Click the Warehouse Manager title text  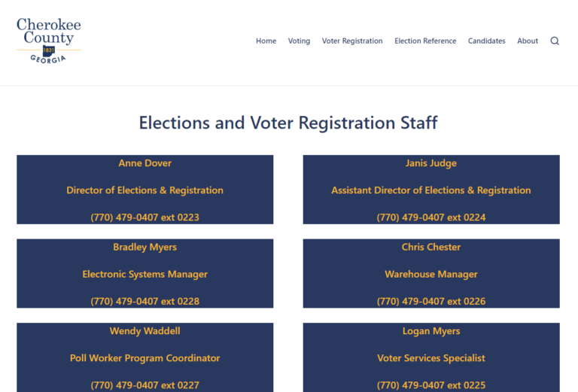[x=431, y=275]
